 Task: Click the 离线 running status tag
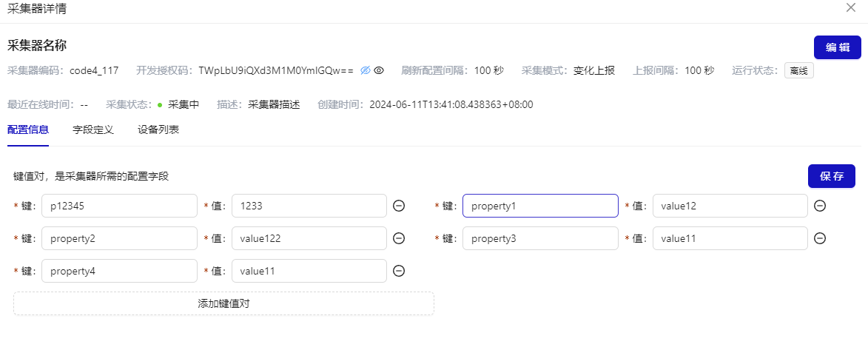coord(799,70)
